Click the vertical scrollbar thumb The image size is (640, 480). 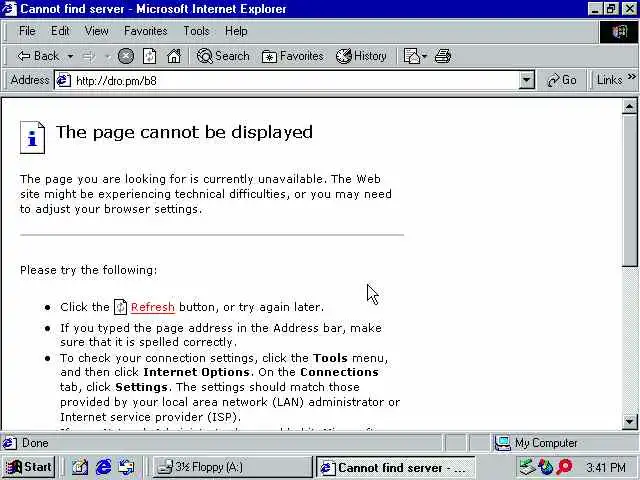pos(629,190)
